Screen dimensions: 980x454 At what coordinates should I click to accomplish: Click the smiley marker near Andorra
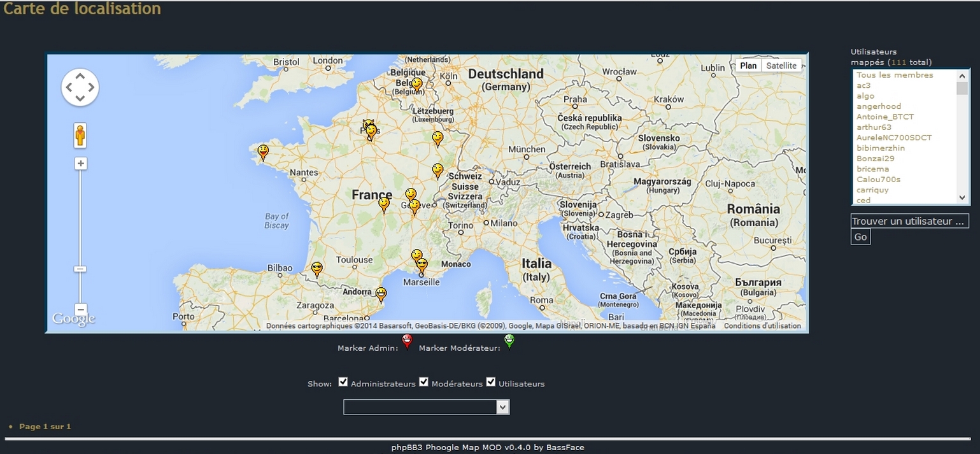(381, 294)
